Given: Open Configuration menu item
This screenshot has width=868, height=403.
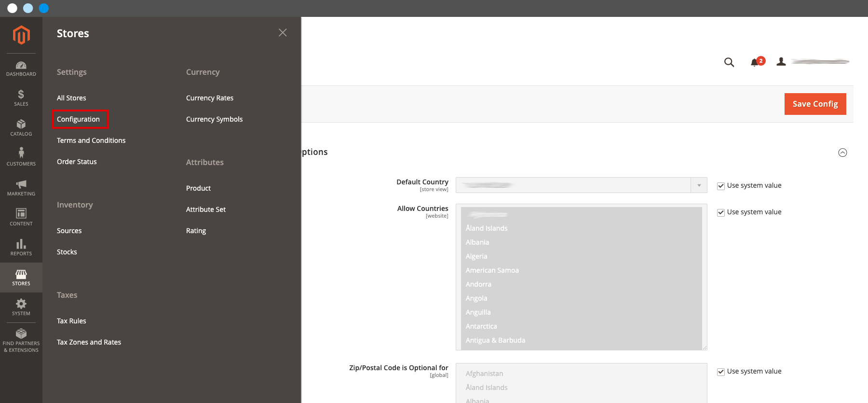Looking at the screenshot, I should coord(78,119).
